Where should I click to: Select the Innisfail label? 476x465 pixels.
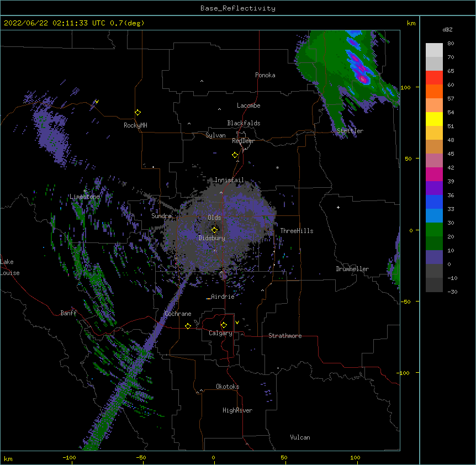click(229, 180)
